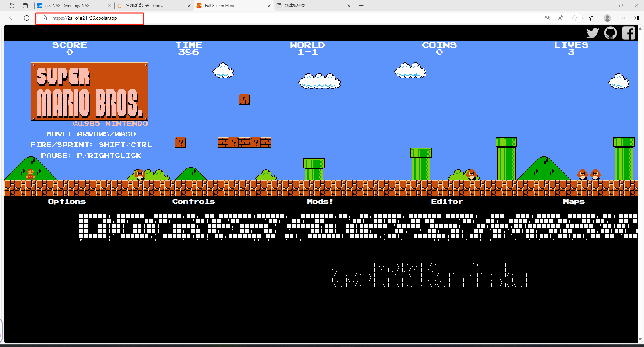Image resolution: width=644 pixels, height=347 pixels.
Task: Select the Full Screen Mario tab
Action: (234, 6)
